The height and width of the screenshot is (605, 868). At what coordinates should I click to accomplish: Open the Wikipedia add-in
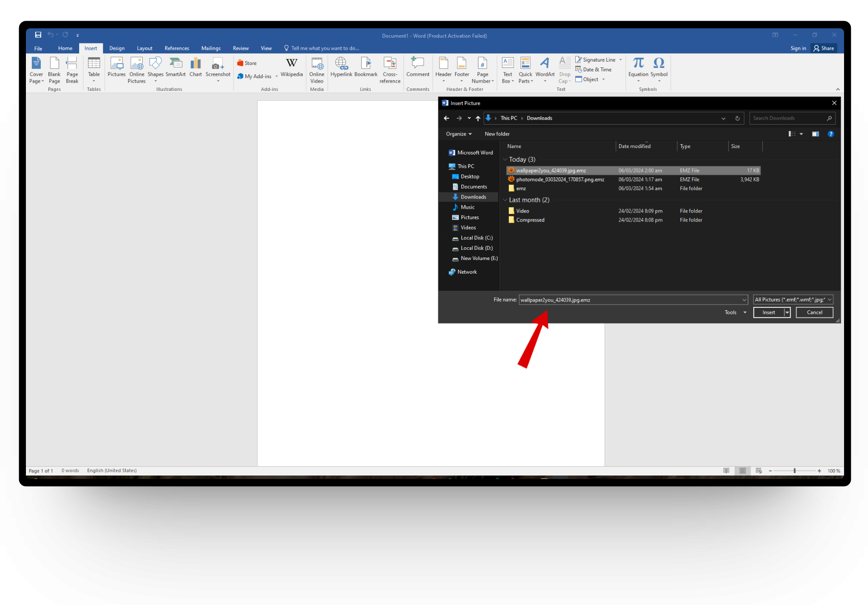pos(292,67)
